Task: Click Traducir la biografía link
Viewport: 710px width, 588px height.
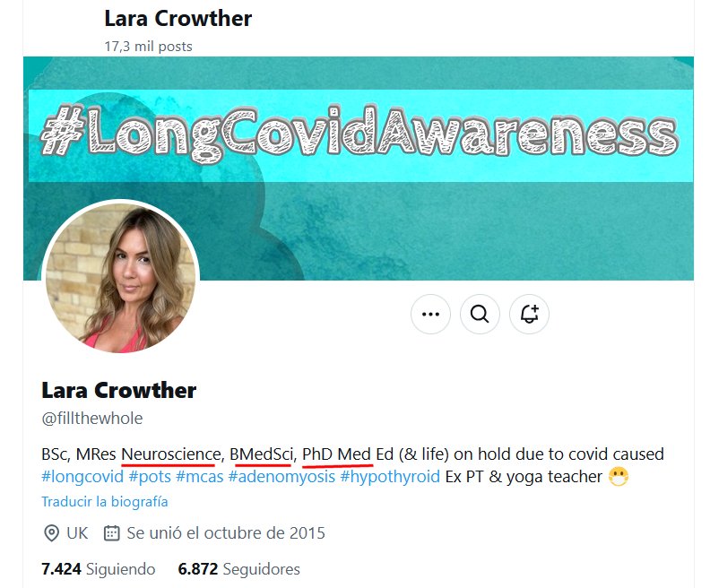Action: [x=105, y=502]
